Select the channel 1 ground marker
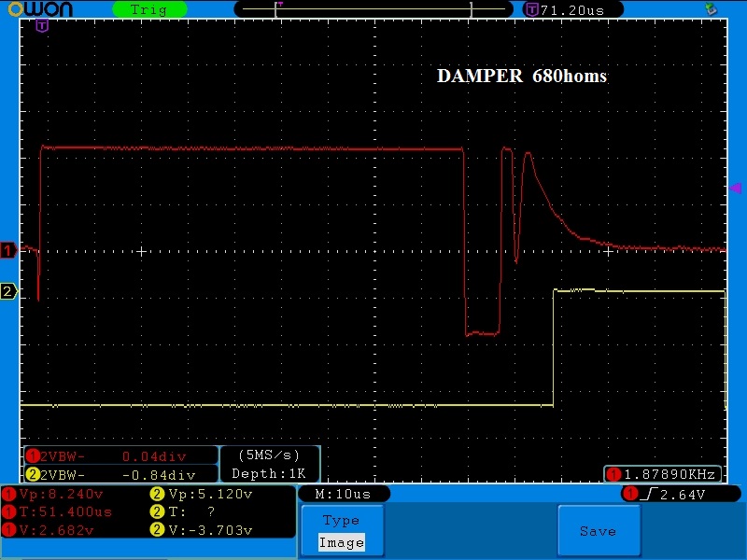Screen dimensions: 747x560 click(x=8, y=250)
